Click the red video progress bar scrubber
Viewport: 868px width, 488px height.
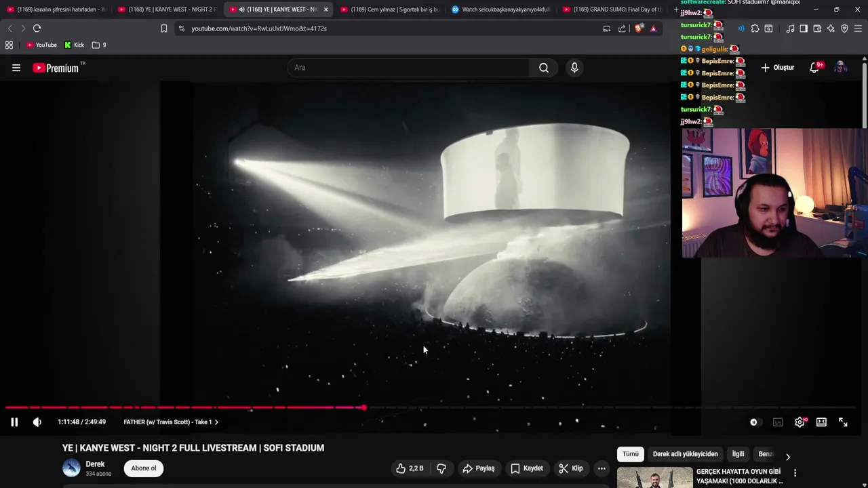coord(364,407)
